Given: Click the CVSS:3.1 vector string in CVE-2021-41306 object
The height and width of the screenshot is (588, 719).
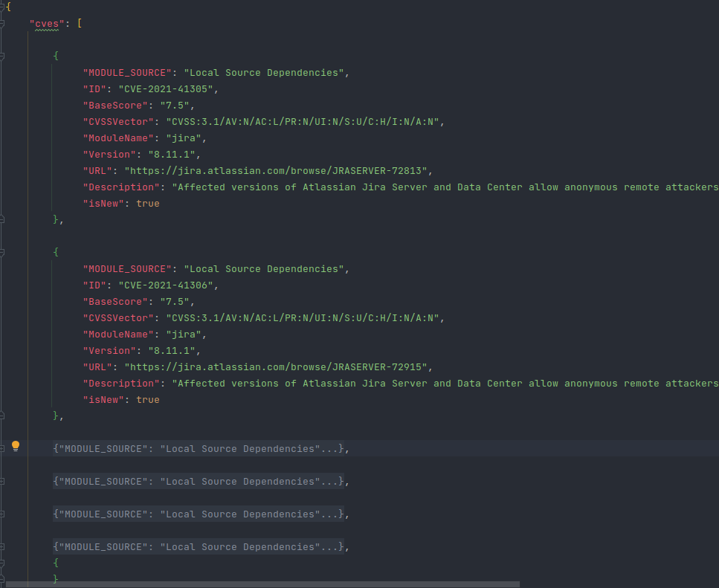Looking at the screenshot, I should [303, 318].
